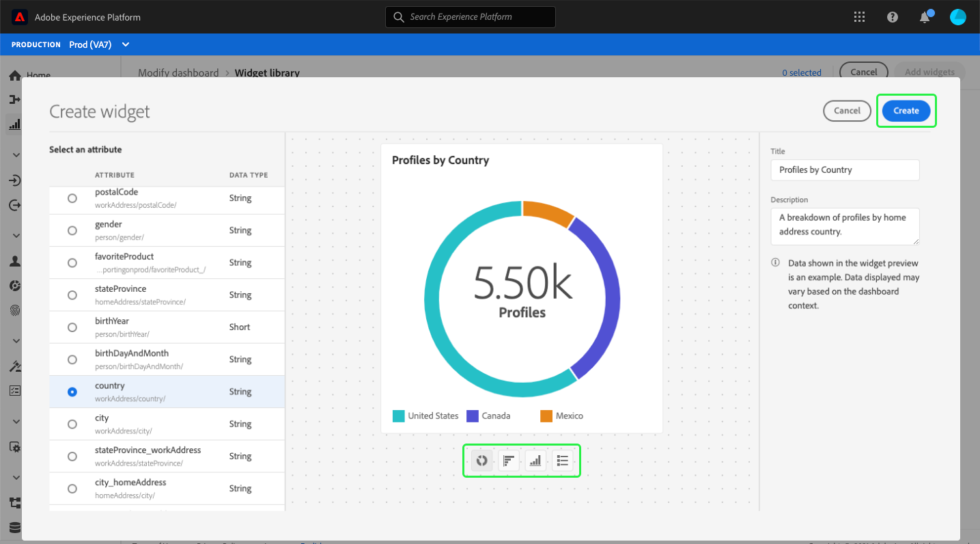Select the city attribute radio button
Screen dimensions: 980x544
tap(72, 424)
